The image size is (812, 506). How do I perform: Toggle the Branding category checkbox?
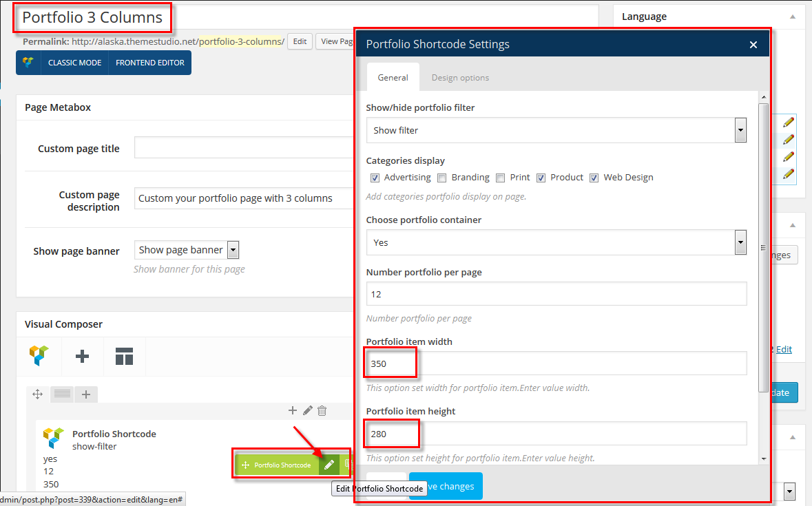click(441, 178)
